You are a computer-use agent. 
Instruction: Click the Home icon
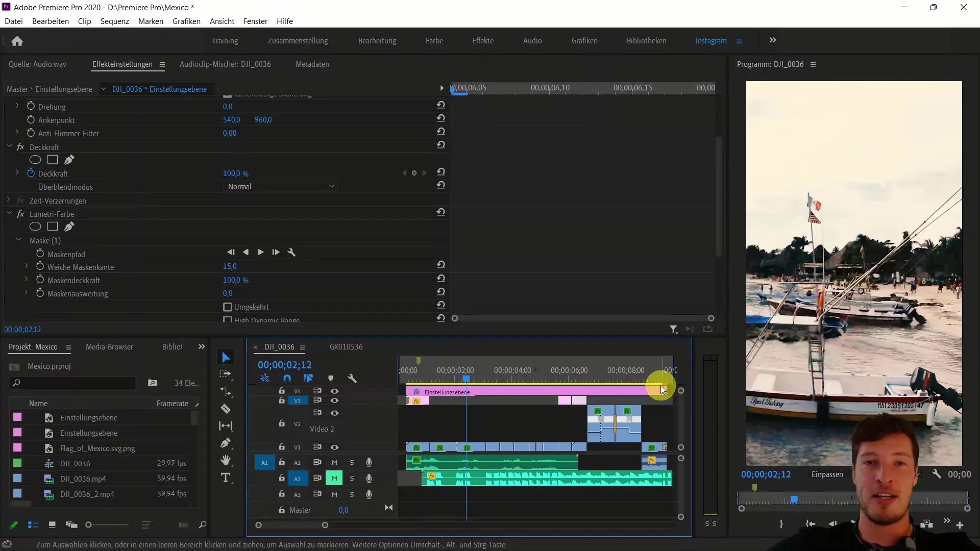click(x=17, y=41)
